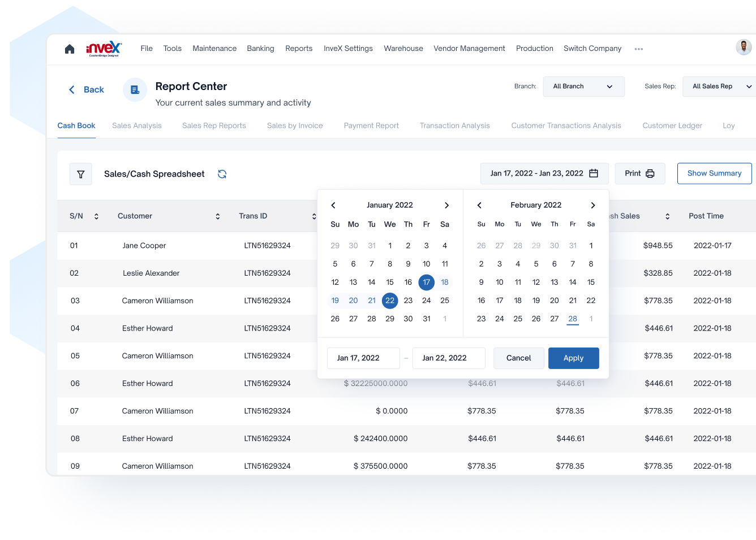756x540 pixels.
Task: Click the refresh icon next to Sales/Cash Spreadsheet
Action: 222,174
